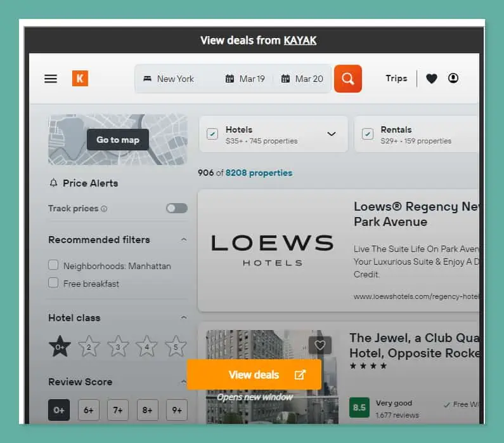Select the 4-star hotel class

[x=146, y=347]
